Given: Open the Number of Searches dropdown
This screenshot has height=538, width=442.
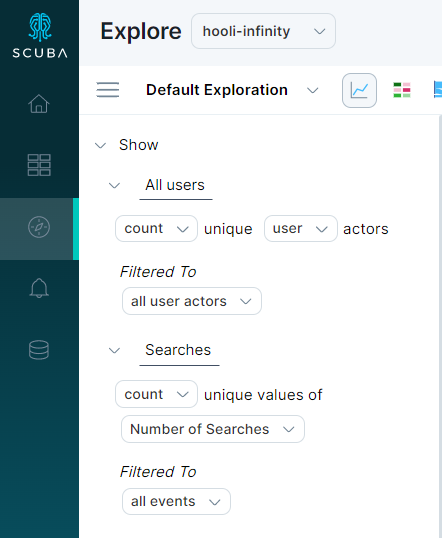Looking at the screenshot, I should [x=213, y=429].
